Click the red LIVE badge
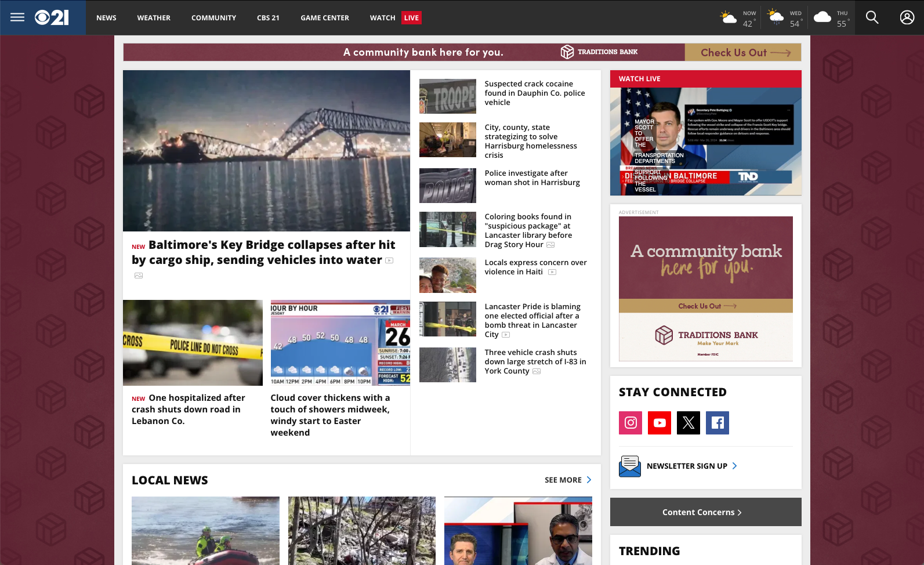 click(411, 17)
